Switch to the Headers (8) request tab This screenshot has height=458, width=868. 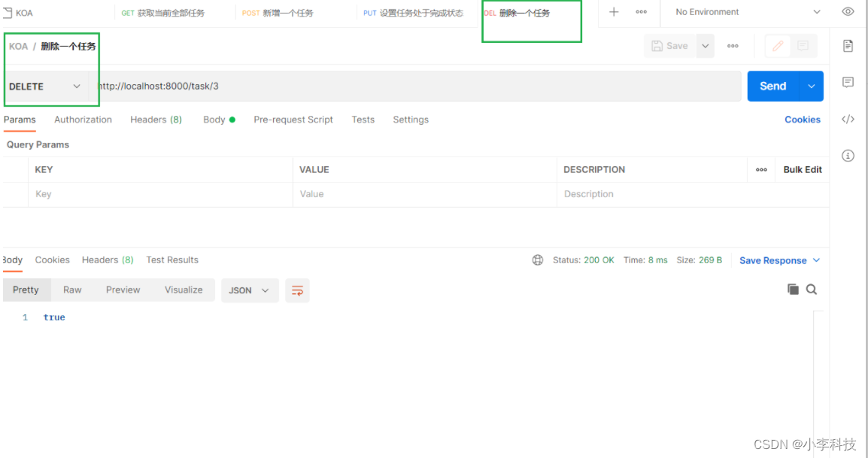tap(156, 120)
